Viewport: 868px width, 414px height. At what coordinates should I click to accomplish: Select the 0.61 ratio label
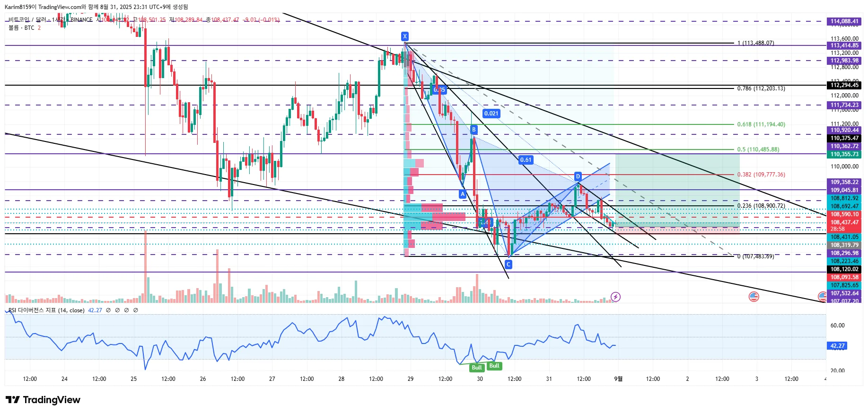click(x=526, y=160)
